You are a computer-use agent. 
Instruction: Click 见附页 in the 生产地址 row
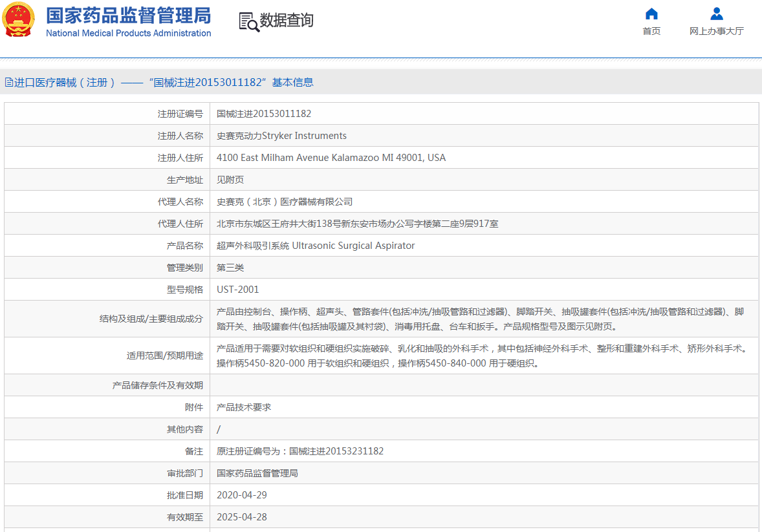230,180
